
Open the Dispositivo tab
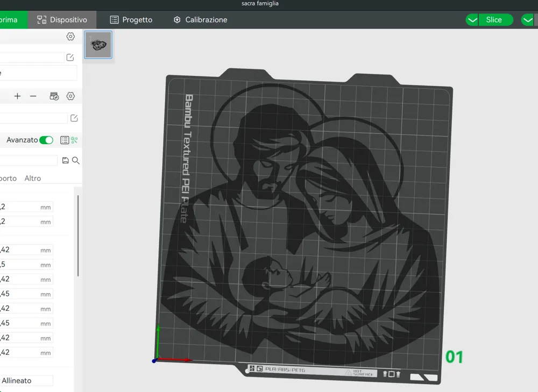62,20
